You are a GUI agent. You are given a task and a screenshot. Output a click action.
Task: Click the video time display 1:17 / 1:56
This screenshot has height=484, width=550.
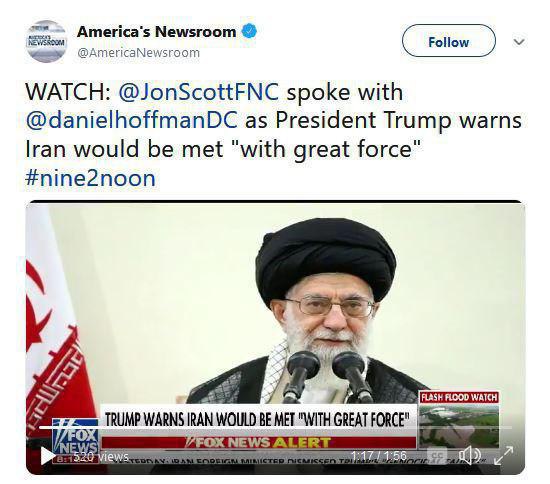(x=379, y=456)
